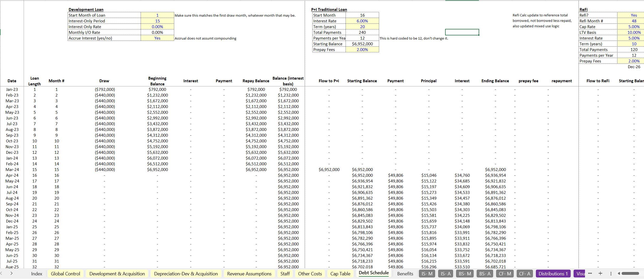Switch to the Cap Table tab
The height and width of the screenshot is (279, 644).
340,274
